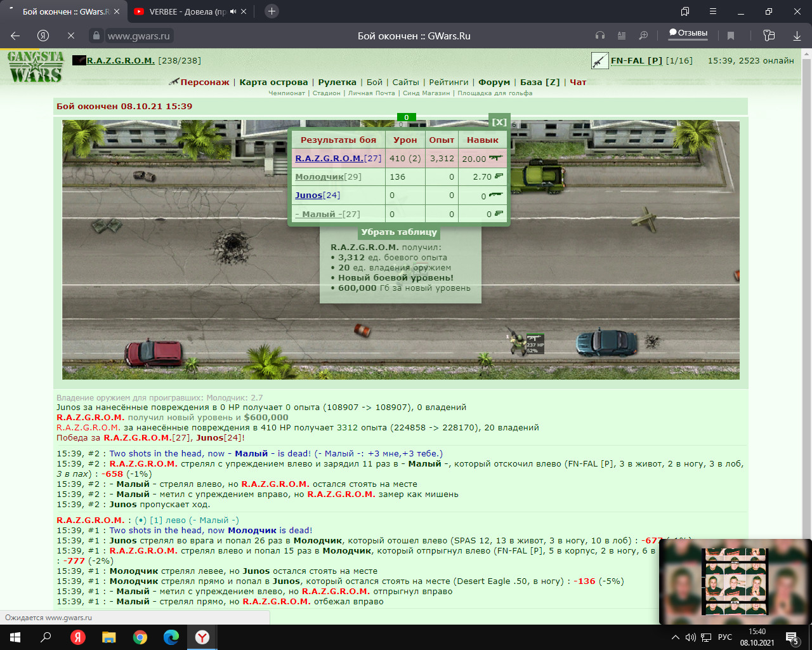Open the FN-FAL [P] weapon link
This screenshot has height=650, width=812.
[x=636, y=61]
